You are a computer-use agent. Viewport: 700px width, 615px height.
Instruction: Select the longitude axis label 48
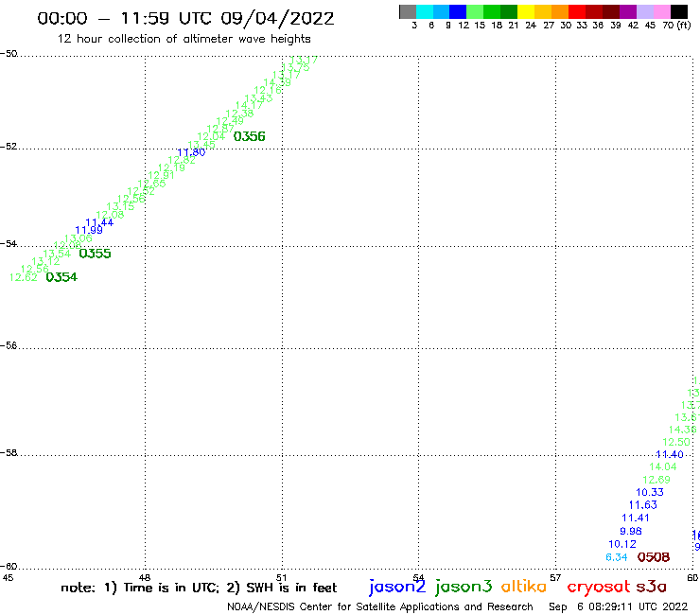click(145, 578)
